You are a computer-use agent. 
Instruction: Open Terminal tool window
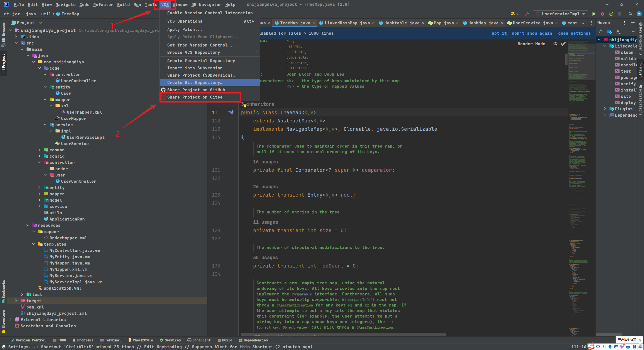click(x=110, y=340)
